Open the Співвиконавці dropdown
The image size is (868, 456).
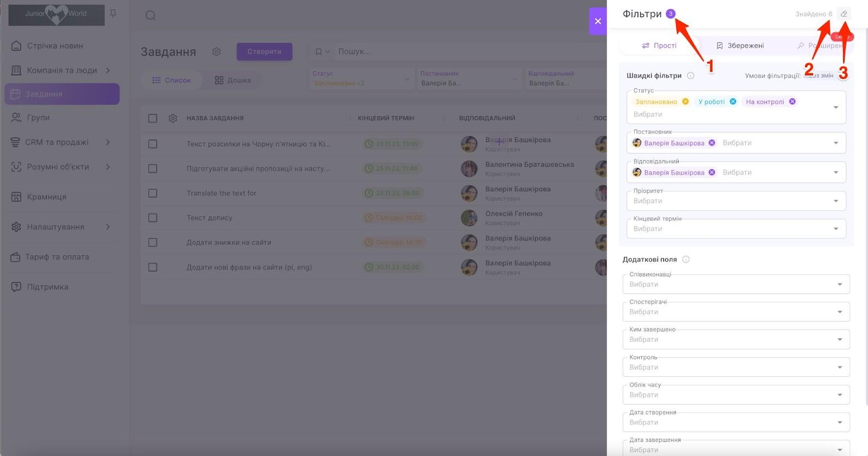839,284
